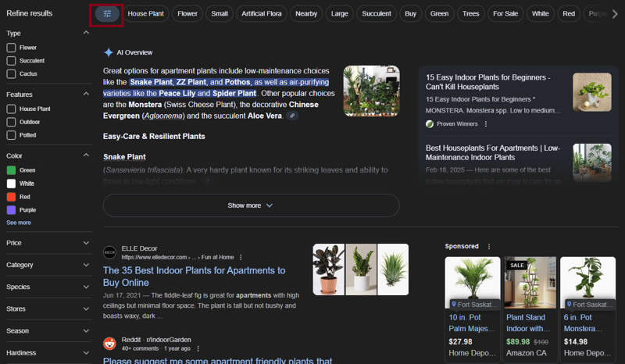Click the right arrow to scroll filter chips
This screenshot has height=364, width=625.
pyautogui.click(x=615, y=14)
